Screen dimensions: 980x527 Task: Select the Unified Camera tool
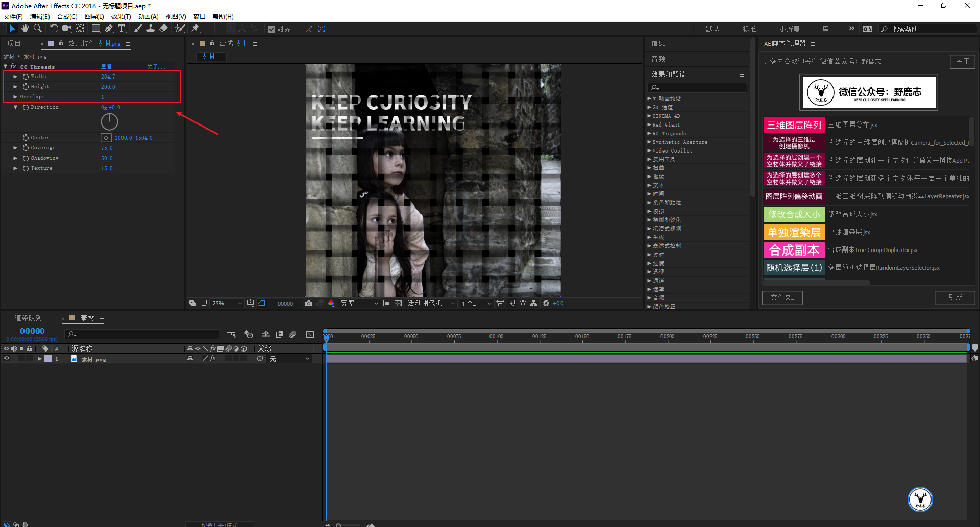pyautogui.click(x=67, y=29)
